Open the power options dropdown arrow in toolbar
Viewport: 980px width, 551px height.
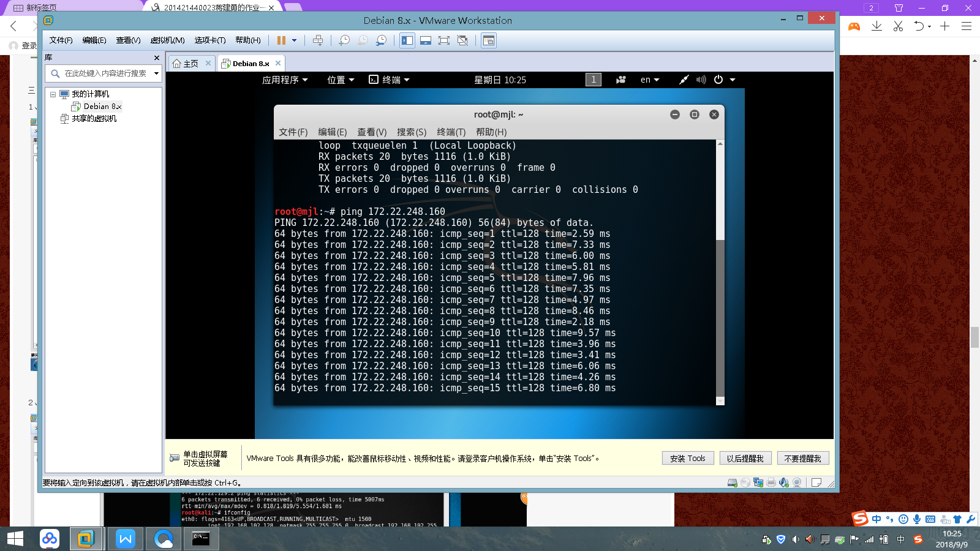(295, 40)
